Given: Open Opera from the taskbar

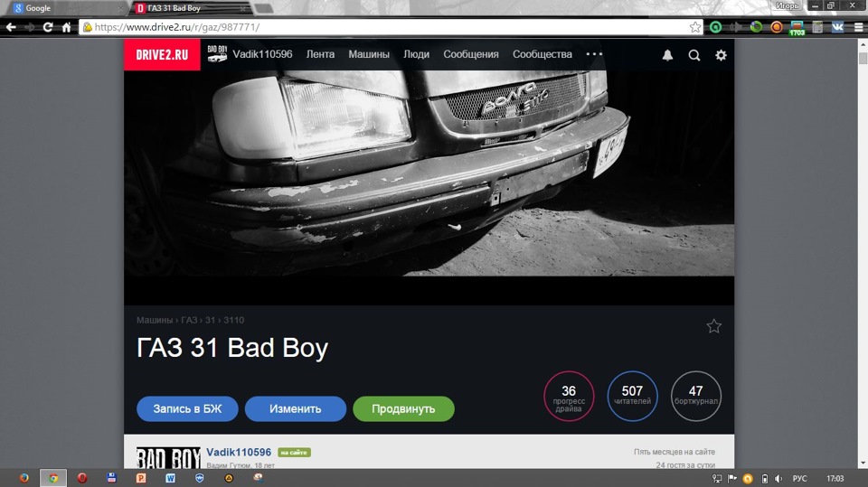Looking at the screenshot, I should coord(82,478).
